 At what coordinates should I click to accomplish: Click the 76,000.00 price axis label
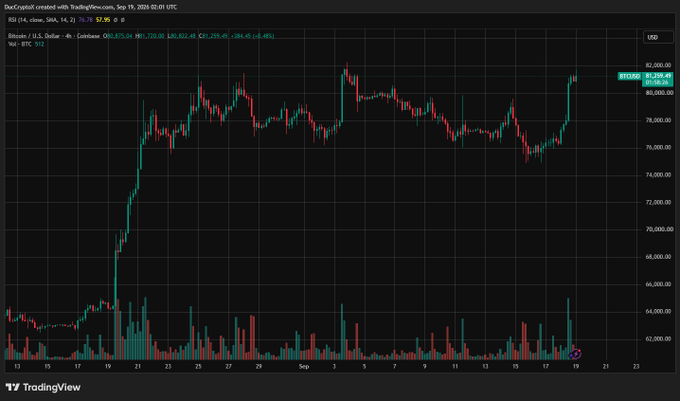tap(658, 147)
